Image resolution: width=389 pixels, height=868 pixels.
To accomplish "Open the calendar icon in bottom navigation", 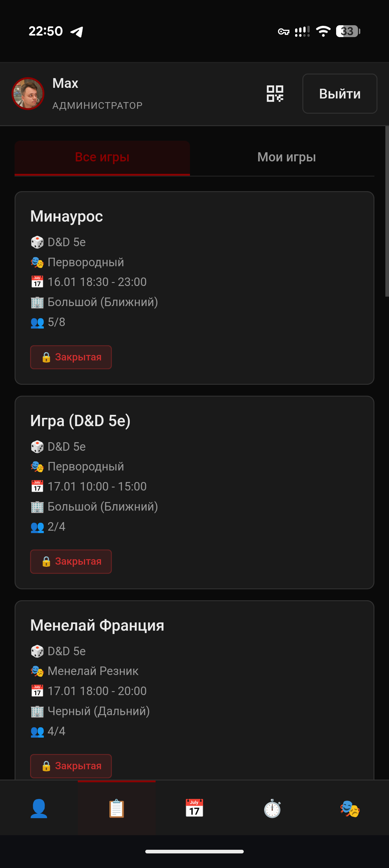I will tap(194, 808).
